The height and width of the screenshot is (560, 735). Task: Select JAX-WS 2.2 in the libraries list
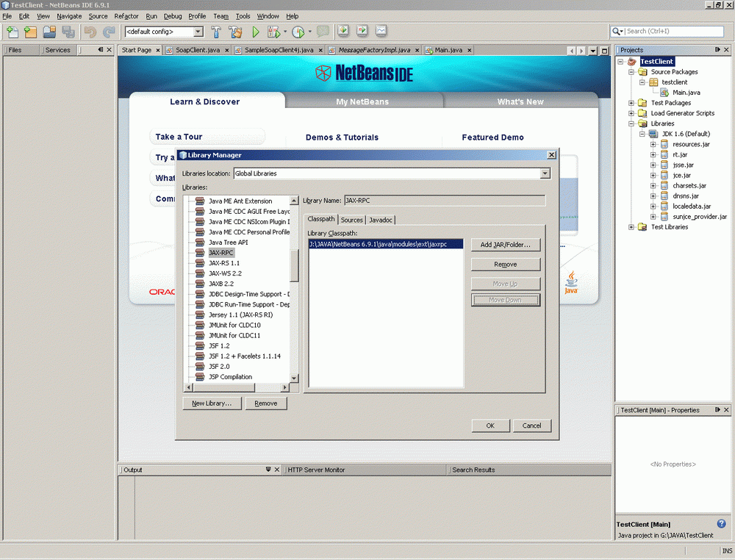point(225,273)
